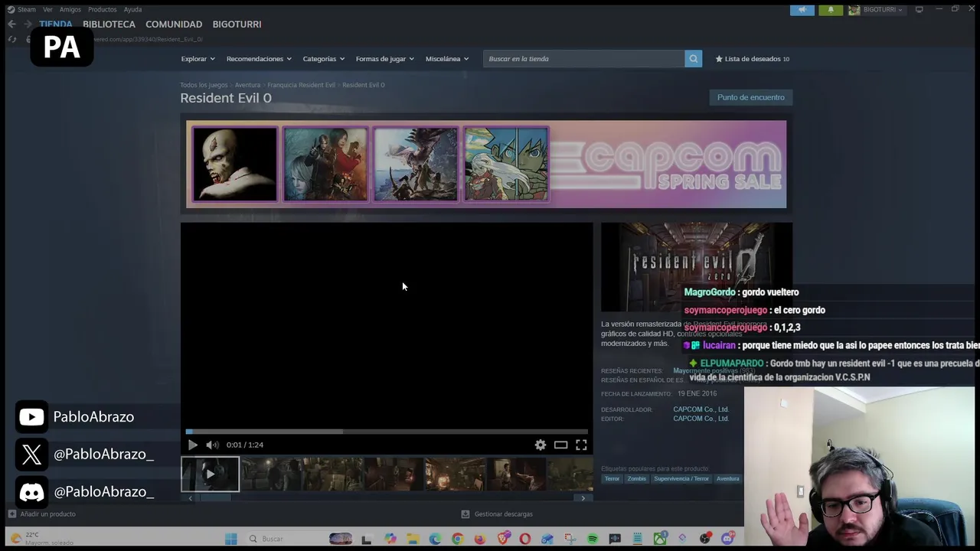Viewport: 980px width, 551px height.
Task: Open Discord from taskbar
Action: 727,539
